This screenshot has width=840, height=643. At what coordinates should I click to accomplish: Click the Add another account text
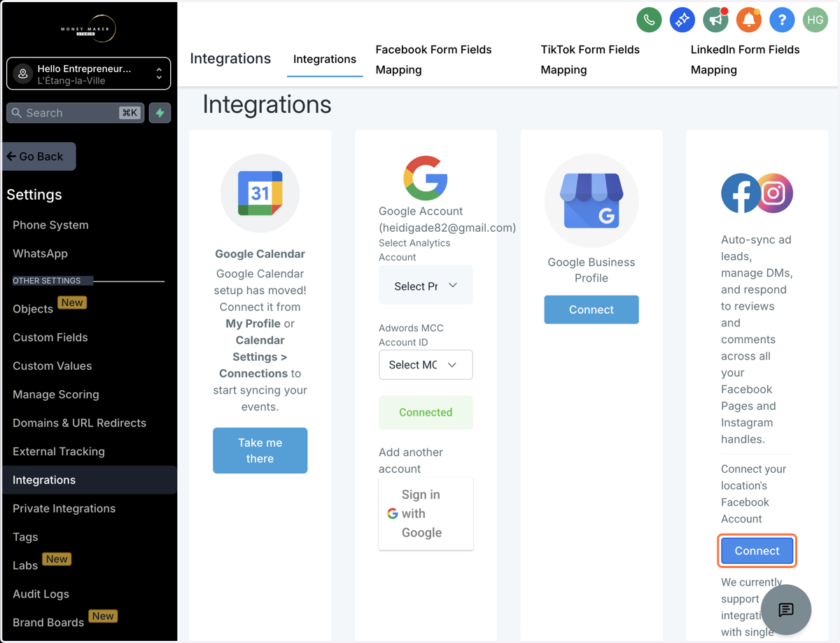[411, 461]
